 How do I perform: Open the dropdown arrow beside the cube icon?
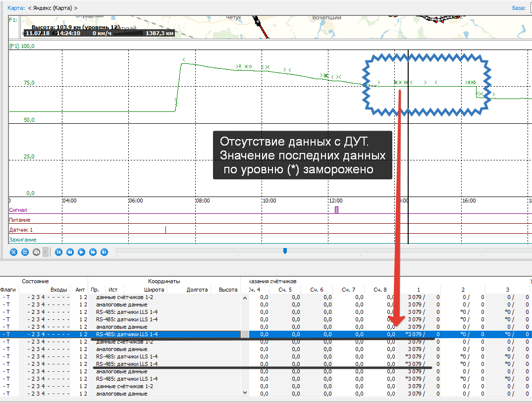(46, 252)
